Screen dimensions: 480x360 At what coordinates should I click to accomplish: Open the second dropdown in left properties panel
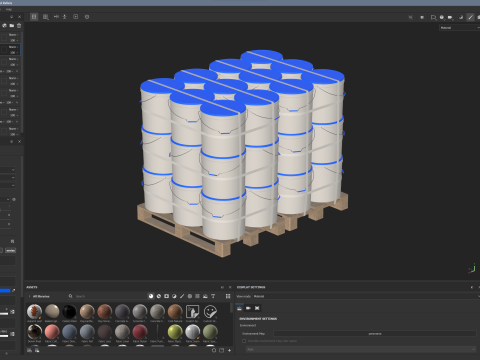point(8,178)
